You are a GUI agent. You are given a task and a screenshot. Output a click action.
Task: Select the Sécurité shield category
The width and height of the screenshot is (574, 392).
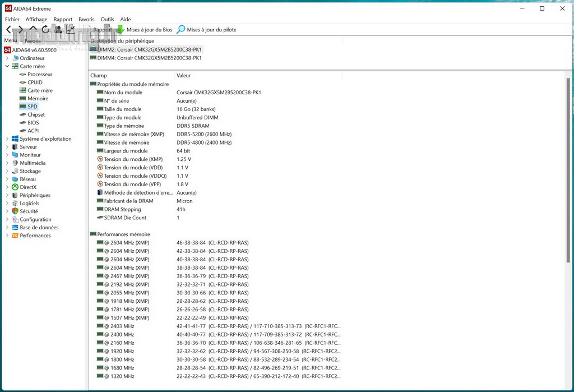point(25,211)
